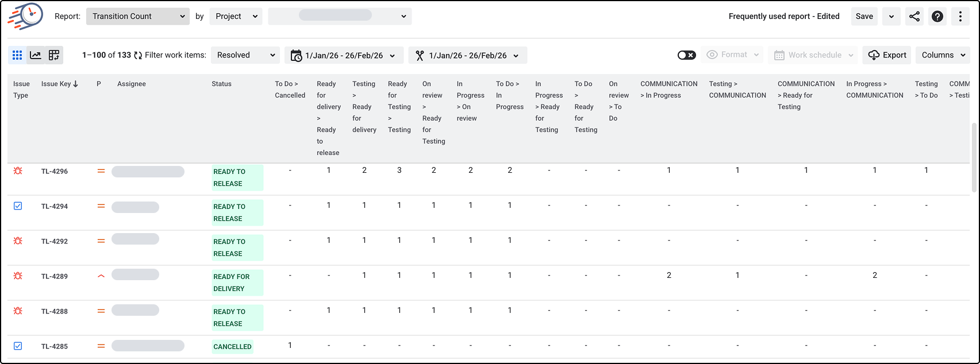
Task: Open the arrow dropdown beside Save
Action: (x=891, y=17)
